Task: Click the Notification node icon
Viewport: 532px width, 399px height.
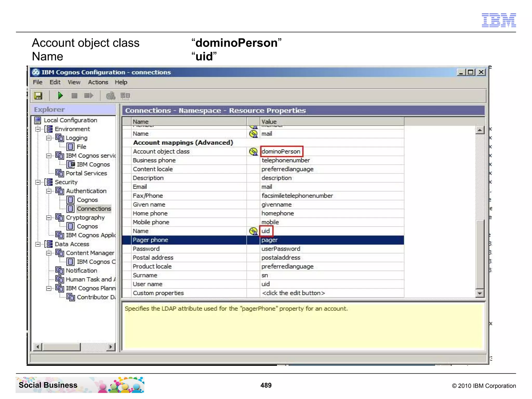Action: [x=60, y=270]
